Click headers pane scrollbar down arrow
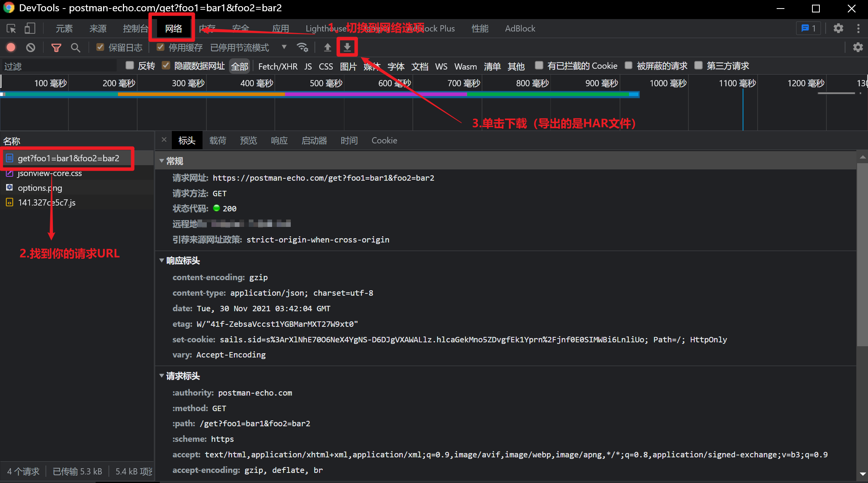 (x=863, y=474)
